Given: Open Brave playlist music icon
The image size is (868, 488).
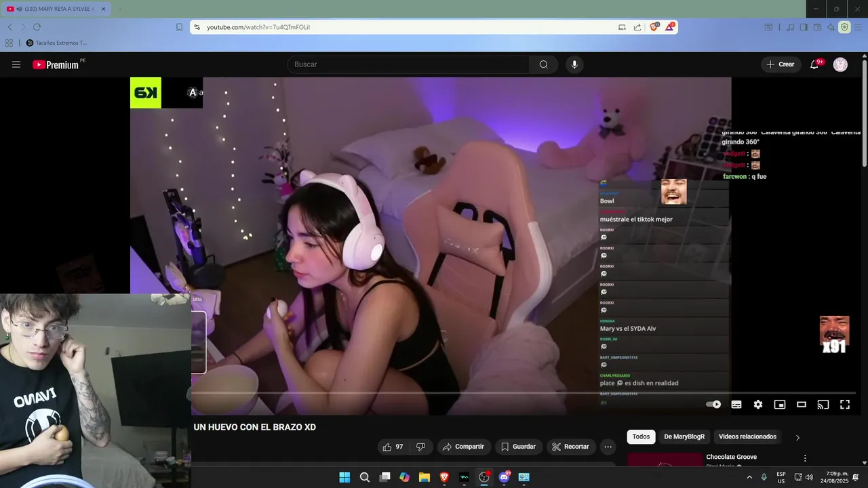Looking at the screenshot, I should [790, 27].
